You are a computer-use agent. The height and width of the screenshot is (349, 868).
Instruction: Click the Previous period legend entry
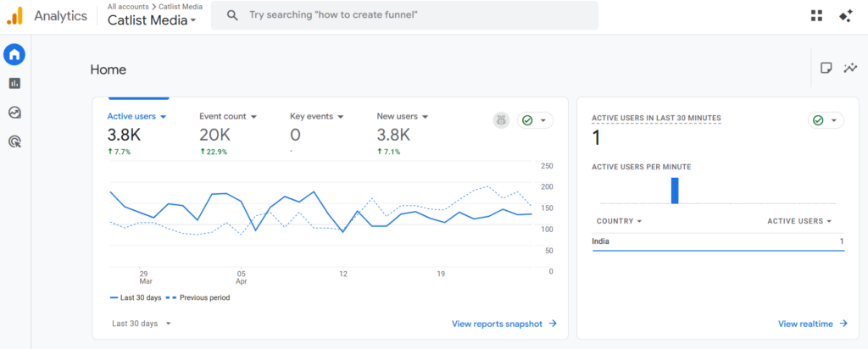(198, 297)
